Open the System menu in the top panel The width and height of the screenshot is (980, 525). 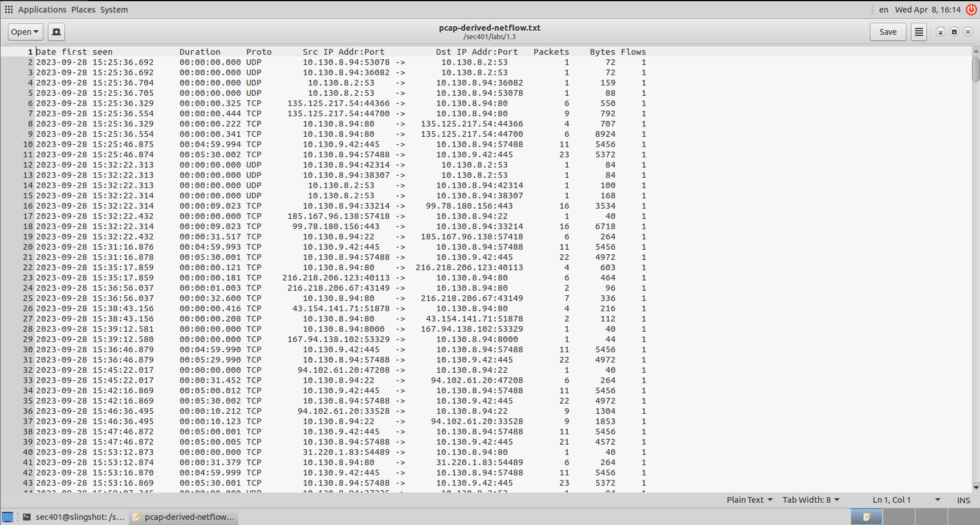[113, 9]
